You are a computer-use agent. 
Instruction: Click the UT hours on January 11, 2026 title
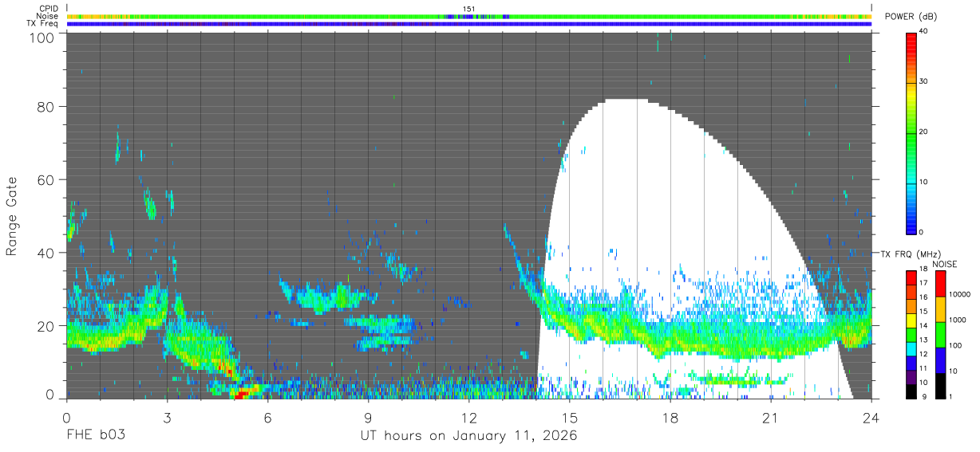468,436
